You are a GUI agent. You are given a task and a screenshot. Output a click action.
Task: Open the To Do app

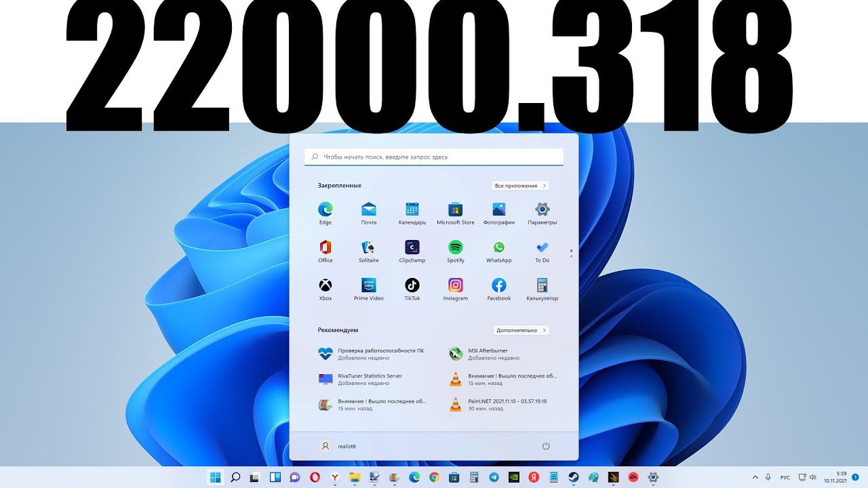point(542,251)
